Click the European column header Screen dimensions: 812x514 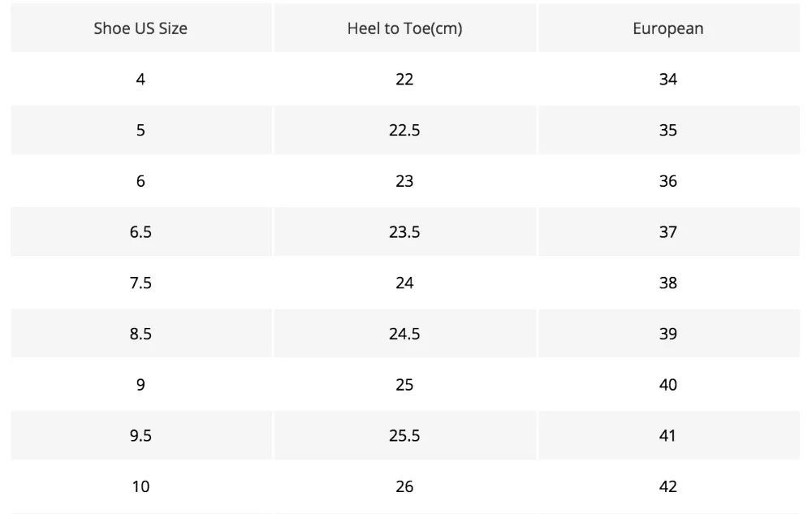pos(668,28)
